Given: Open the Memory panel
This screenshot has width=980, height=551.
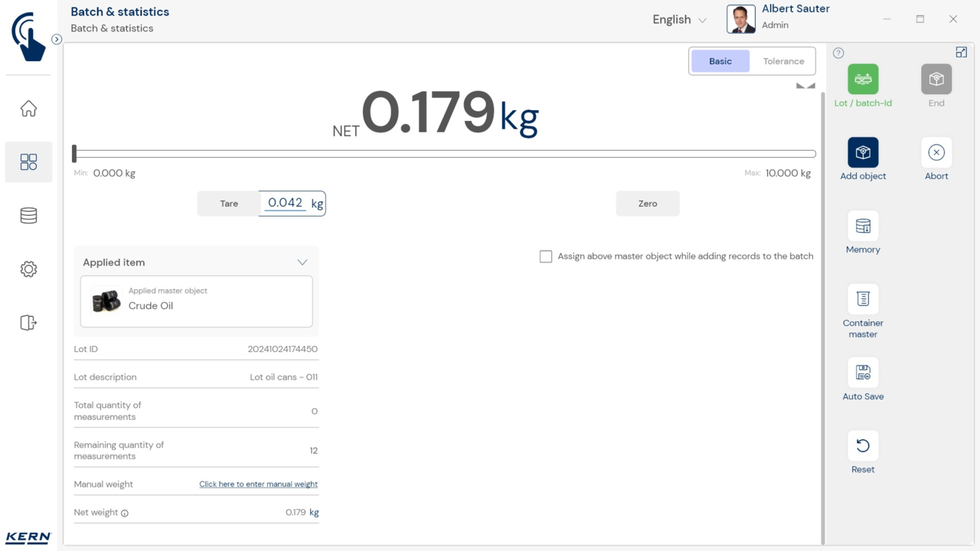Looking at the screenshot, I should tap(863, 226).
